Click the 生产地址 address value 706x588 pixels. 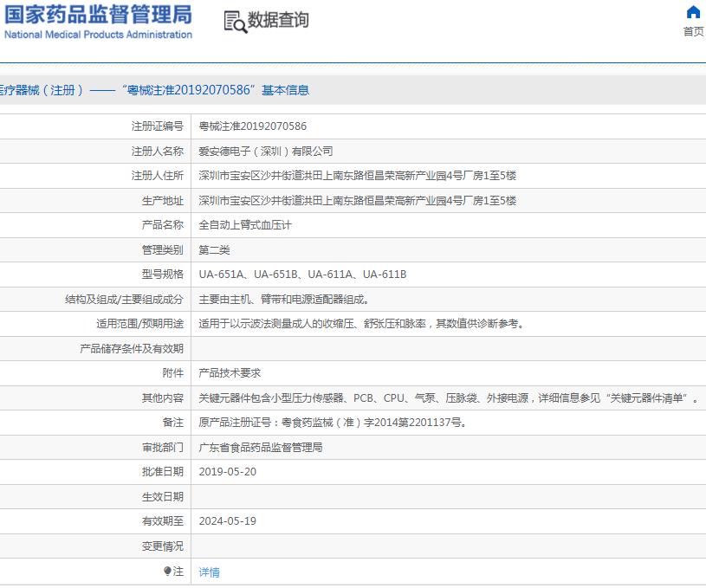coord(358,201)
